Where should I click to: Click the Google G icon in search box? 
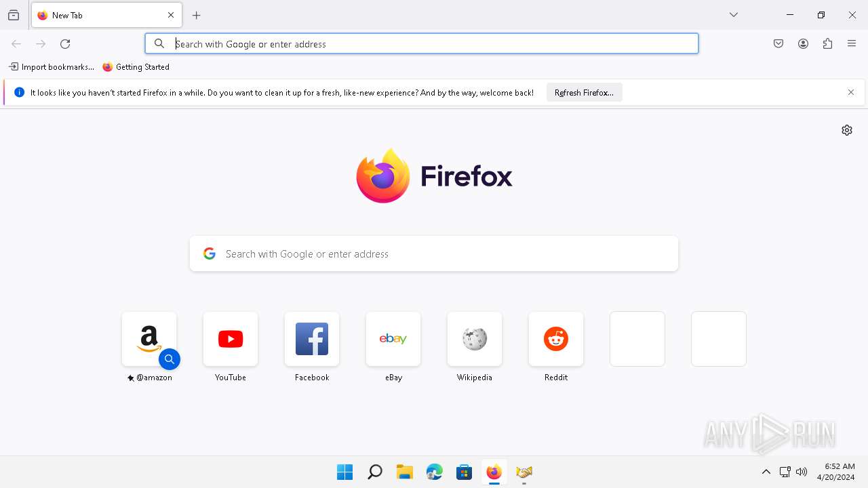[210, 253]
